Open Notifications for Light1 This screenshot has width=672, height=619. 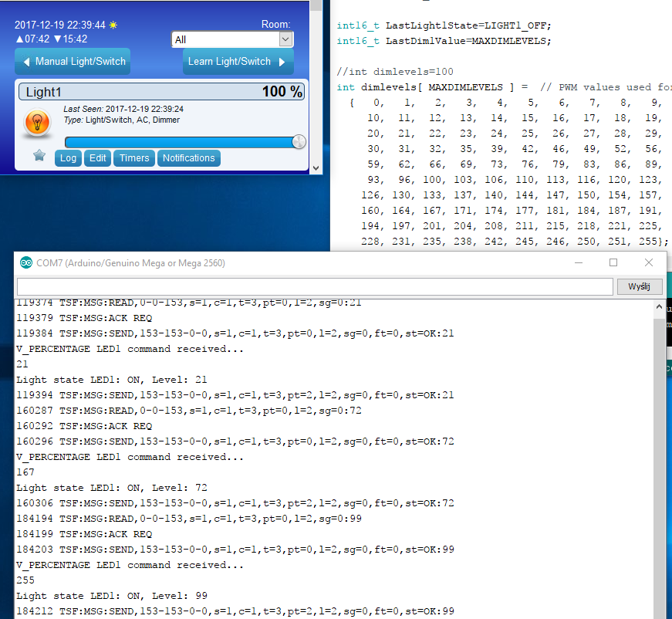click(189, 158)
